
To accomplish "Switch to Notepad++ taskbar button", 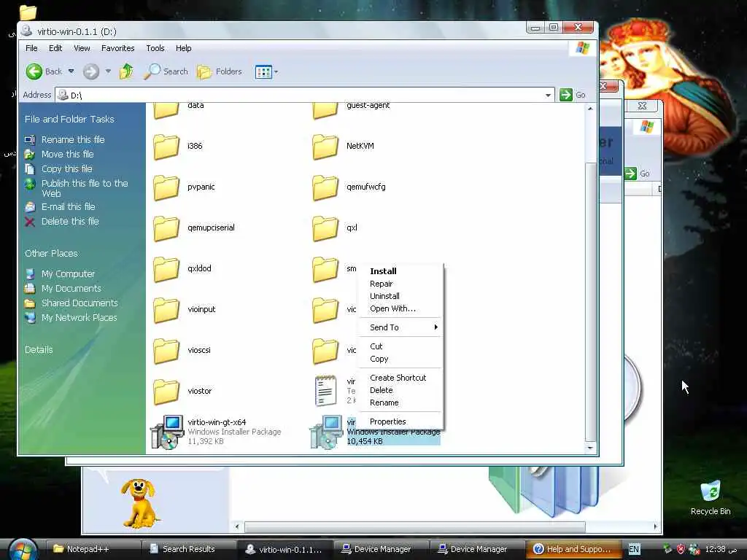I will pos(93,549).
